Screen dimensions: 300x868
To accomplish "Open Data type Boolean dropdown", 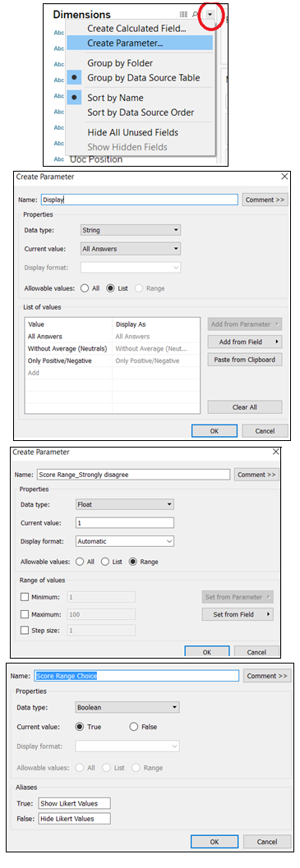I will point(127,707).
